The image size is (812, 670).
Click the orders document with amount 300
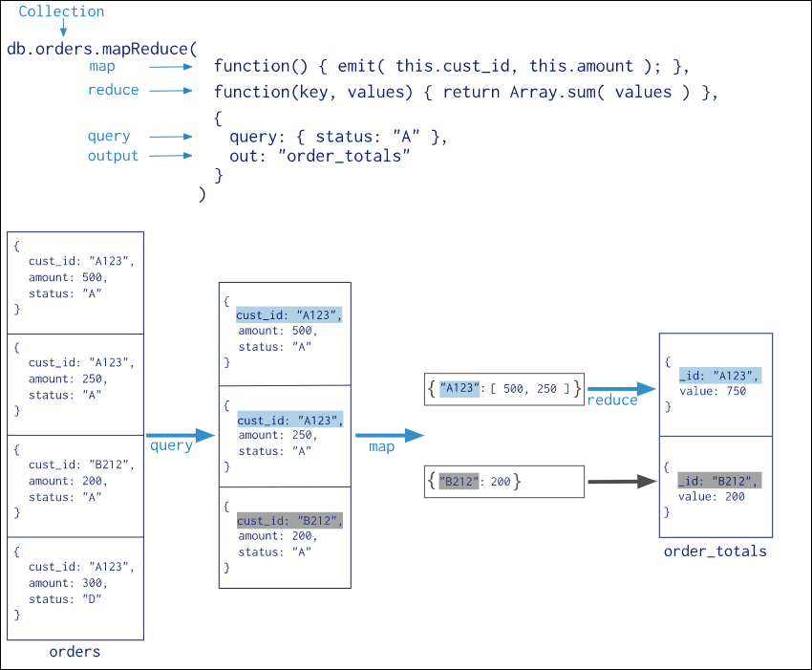click(75, 588)
